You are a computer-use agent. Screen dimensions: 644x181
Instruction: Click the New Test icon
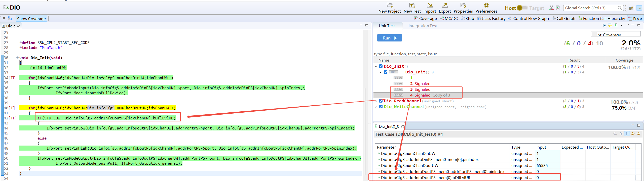[x=412, y=5]
